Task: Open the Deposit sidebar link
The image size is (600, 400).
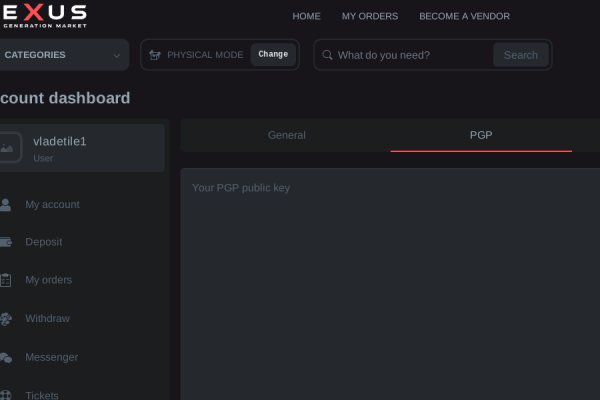Action: (x=44, y=242)
